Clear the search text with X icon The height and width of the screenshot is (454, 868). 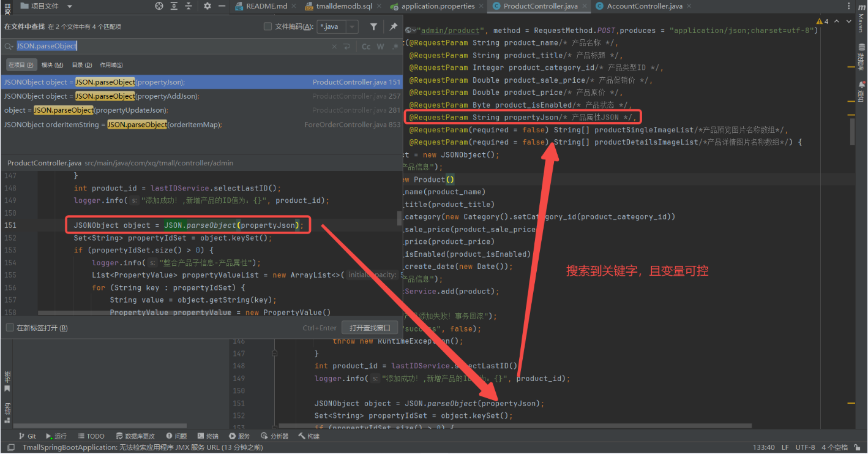[x=334, y=47]
